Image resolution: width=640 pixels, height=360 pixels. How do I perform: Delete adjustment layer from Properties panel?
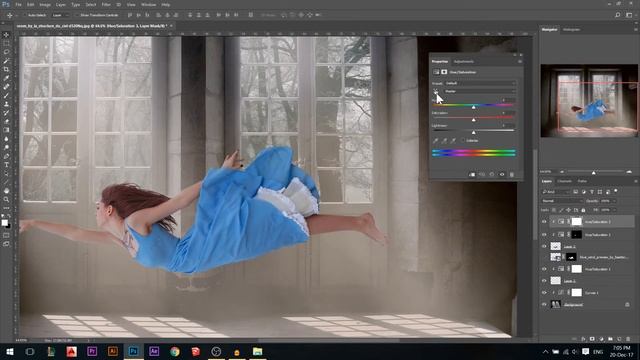click(512, 175)
